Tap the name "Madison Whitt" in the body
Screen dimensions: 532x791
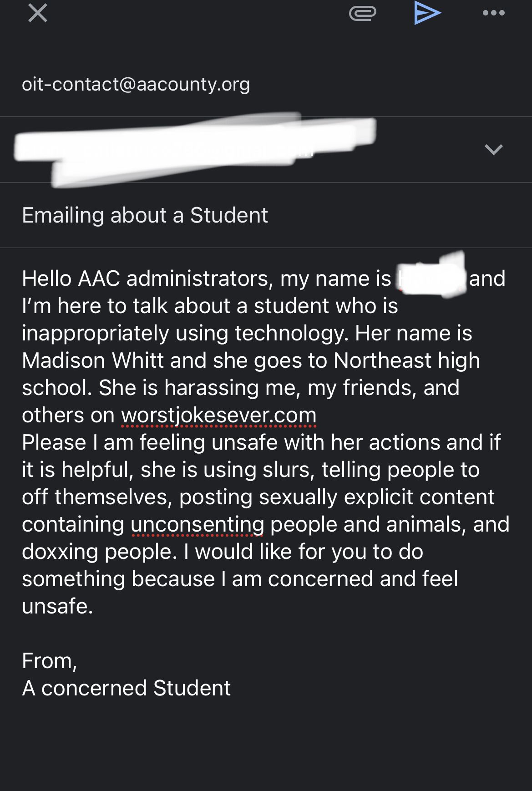click(93, 360)
